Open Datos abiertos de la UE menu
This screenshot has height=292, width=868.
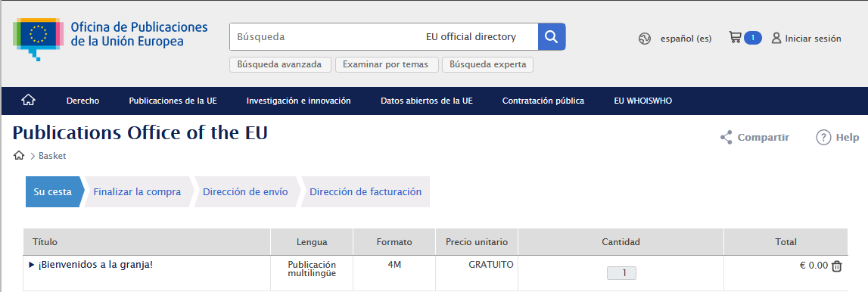point(427,101)
